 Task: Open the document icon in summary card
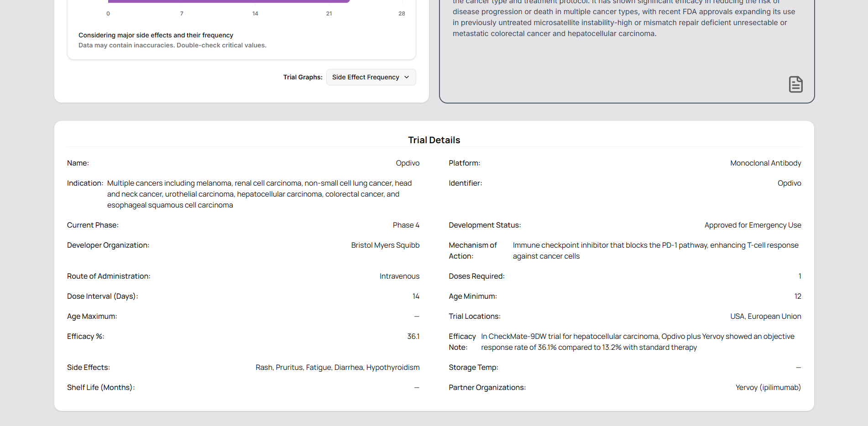click(x=795, y=84)
